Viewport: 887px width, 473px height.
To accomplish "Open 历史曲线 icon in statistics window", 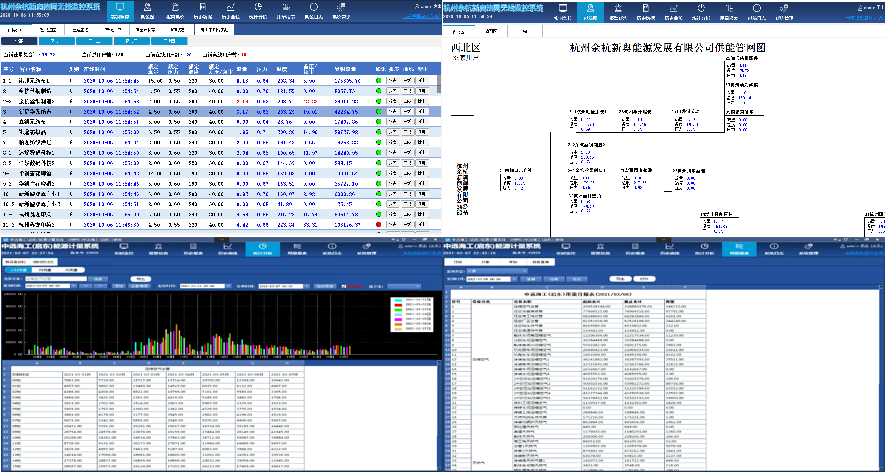I will [228, 246].
